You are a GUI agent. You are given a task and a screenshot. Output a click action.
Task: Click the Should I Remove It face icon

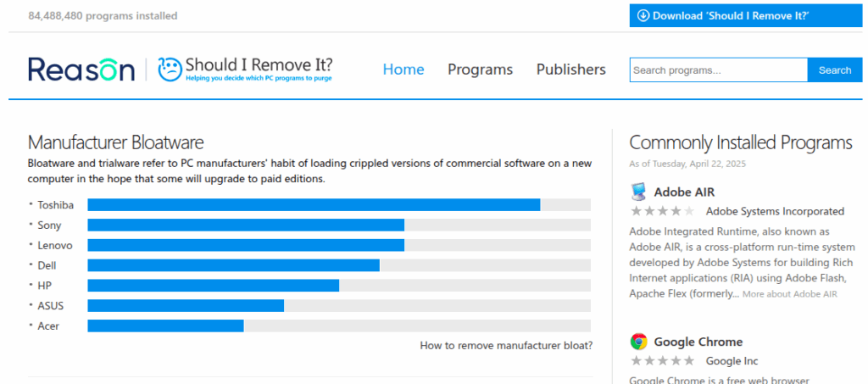tap(170, 70)
